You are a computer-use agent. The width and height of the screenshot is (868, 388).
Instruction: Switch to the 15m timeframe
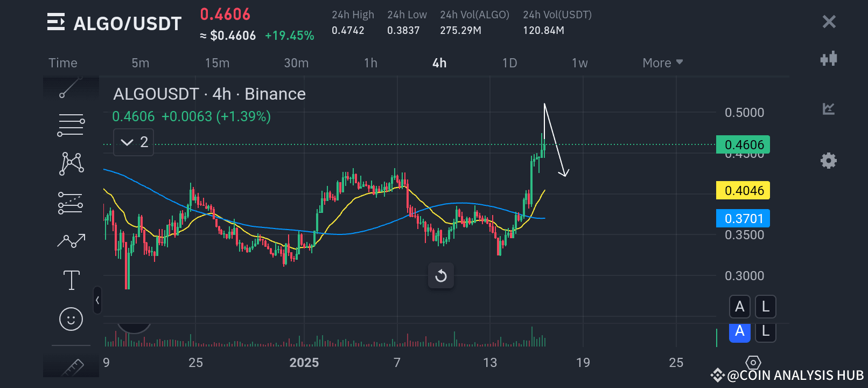(x=217, y=63)
